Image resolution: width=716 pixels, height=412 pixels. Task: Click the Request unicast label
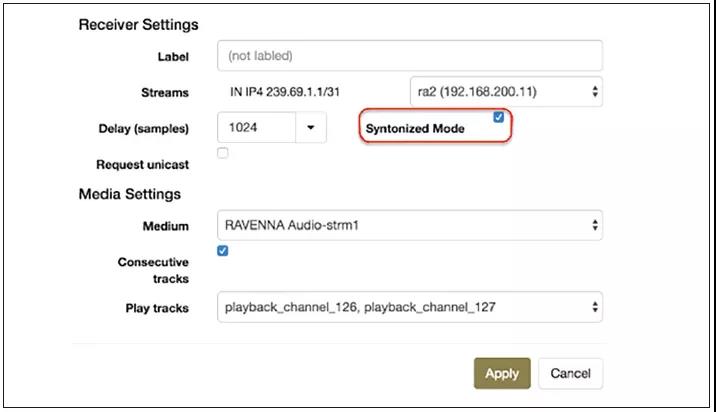pyautogui.click(x=142, y=164)
